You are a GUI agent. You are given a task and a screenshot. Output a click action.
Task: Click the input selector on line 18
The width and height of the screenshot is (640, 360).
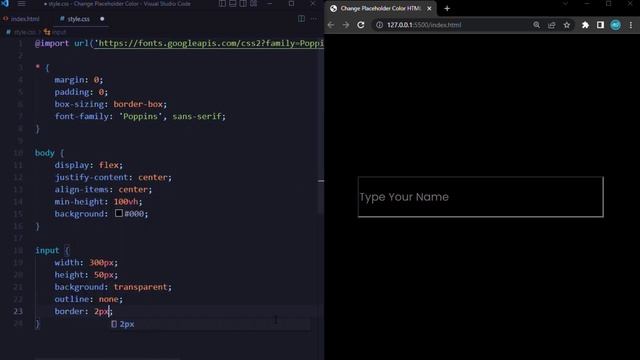(47, 250)
